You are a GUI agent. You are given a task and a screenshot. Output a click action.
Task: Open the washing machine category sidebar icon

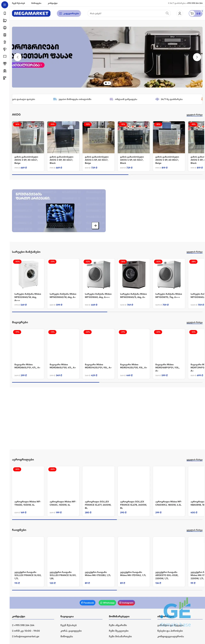pos(4,35)
